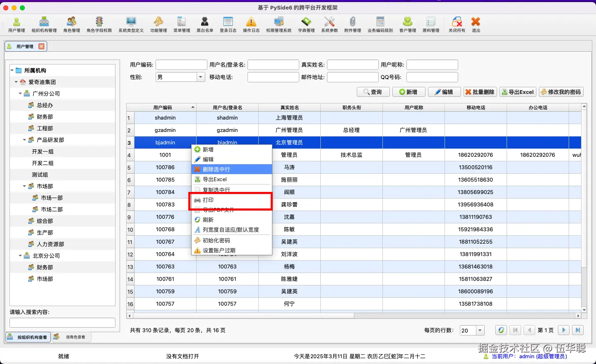Focus the 真实姓名 input field

(353, 65)
